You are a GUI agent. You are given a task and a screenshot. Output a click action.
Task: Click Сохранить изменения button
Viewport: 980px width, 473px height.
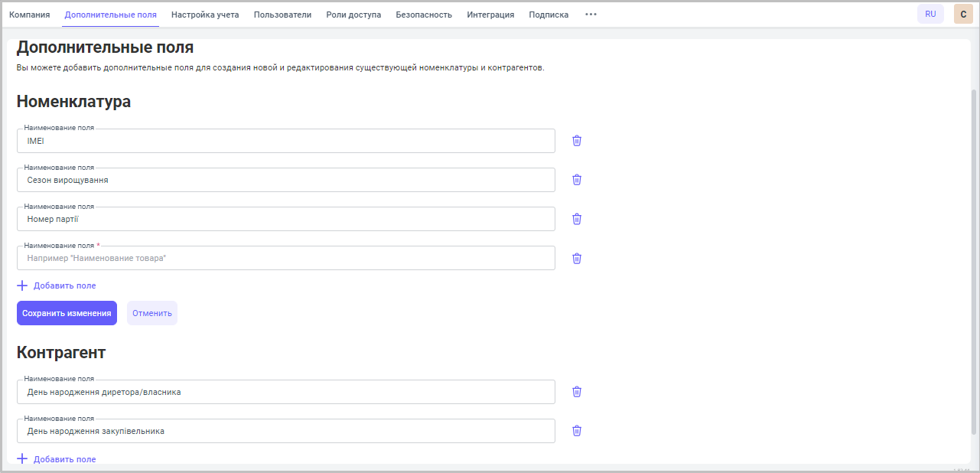point(67,313)
